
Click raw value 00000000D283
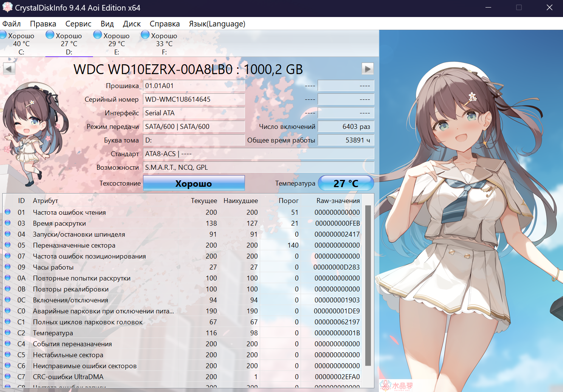(x=337, y=267)
